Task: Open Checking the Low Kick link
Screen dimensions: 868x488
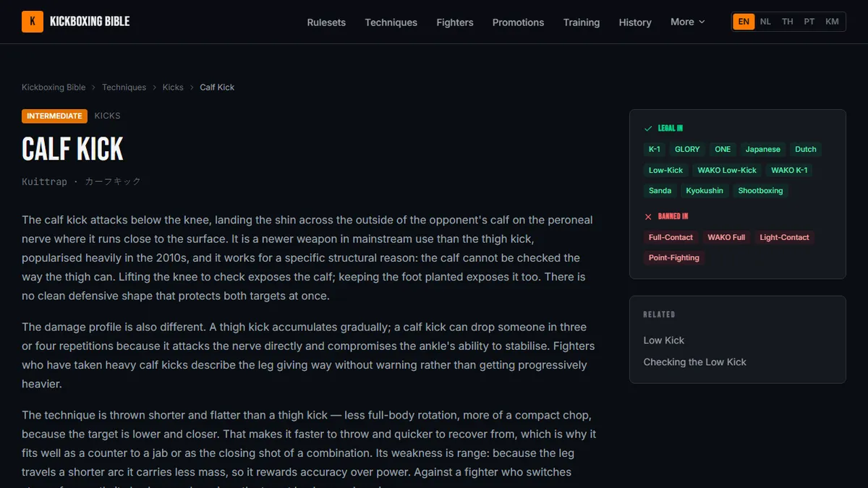Action: coord(695,362)
